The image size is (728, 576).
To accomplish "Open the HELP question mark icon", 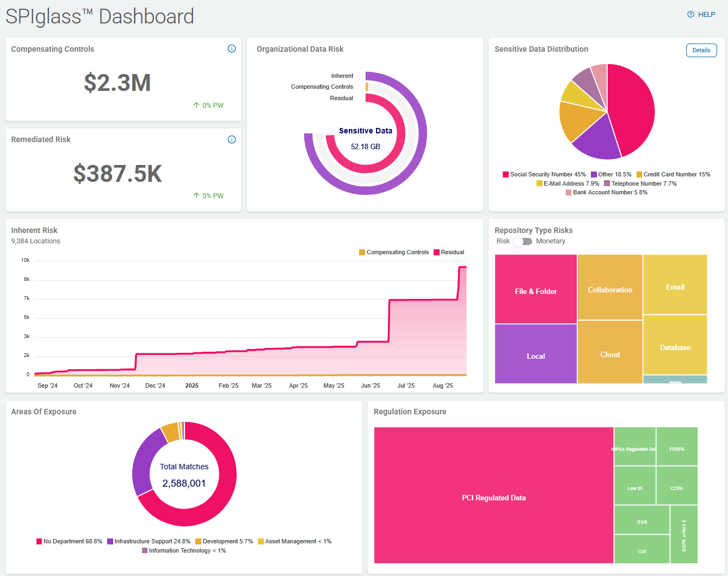I will (690, 14).
